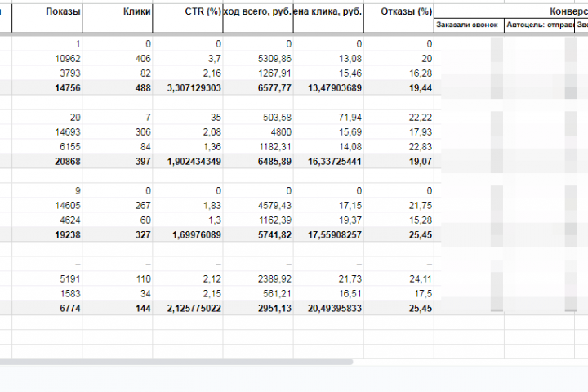Click cell with value 6155
588x392 pixels.
point(47,147)
